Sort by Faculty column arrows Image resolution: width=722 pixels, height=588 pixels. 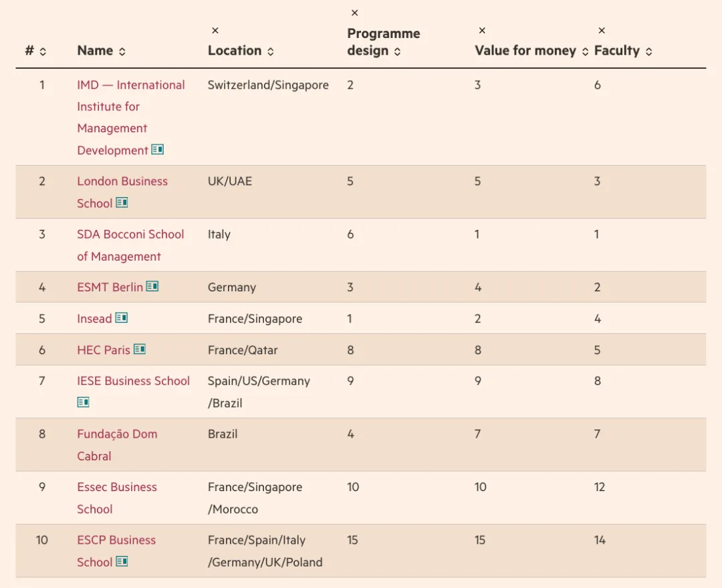[648, 51]
